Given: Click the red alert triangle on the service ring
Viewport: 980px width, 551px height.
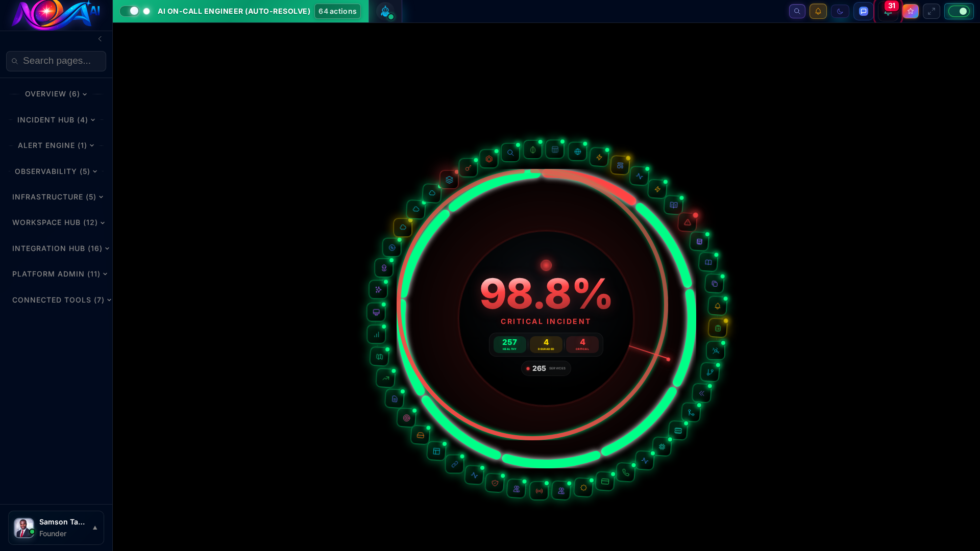Looking at the screenshot, I should click(x=688, y=222).
